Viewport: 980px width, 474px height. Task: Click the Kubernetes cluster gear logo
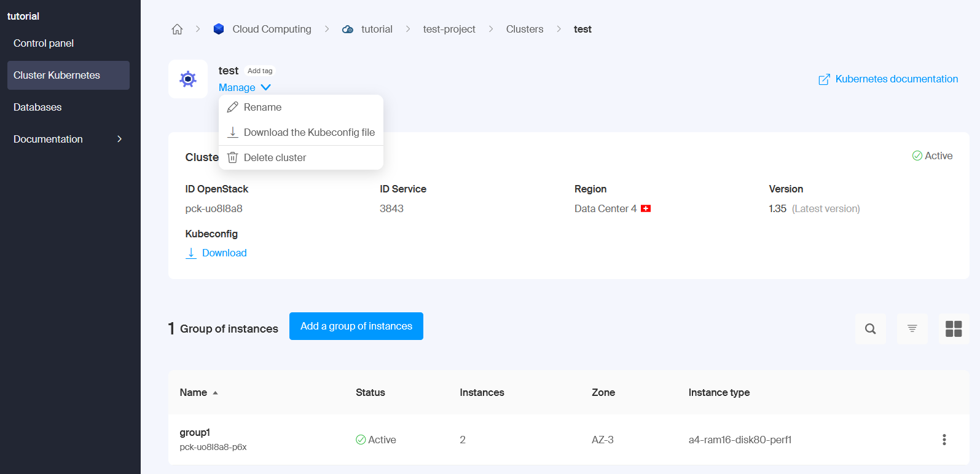point(188,79)
